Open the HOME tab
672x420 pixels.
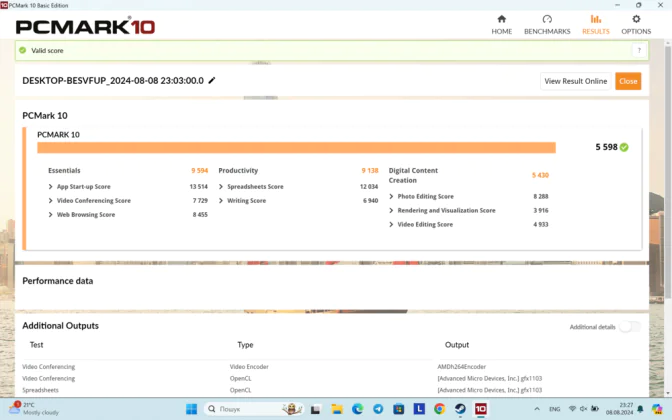click(501, 25)
